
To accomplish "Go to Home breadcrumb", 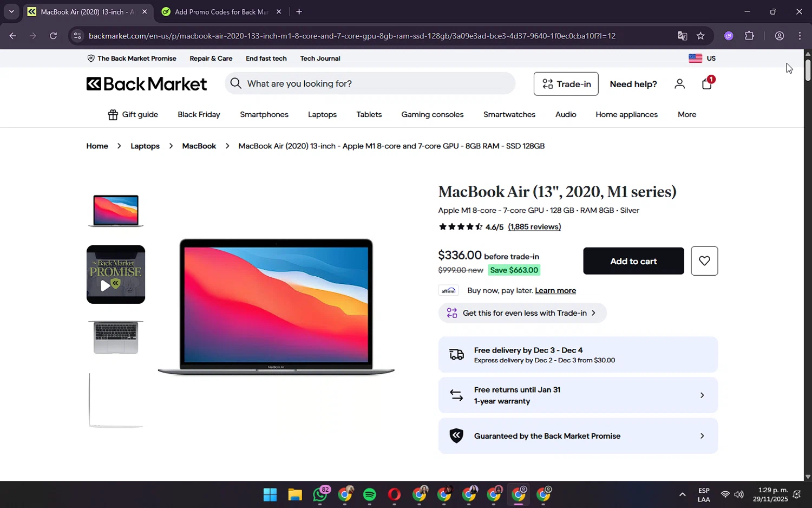I will (x=97, y=146).
